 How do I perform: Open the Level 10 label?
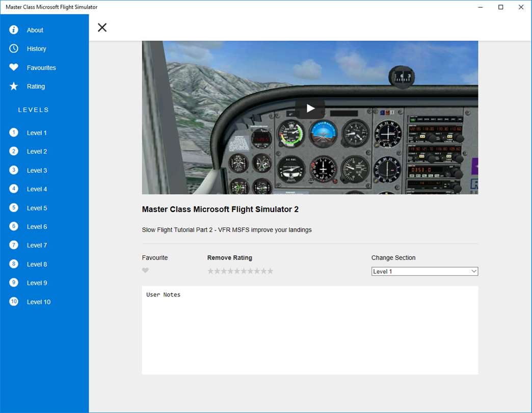pos(39,302)
